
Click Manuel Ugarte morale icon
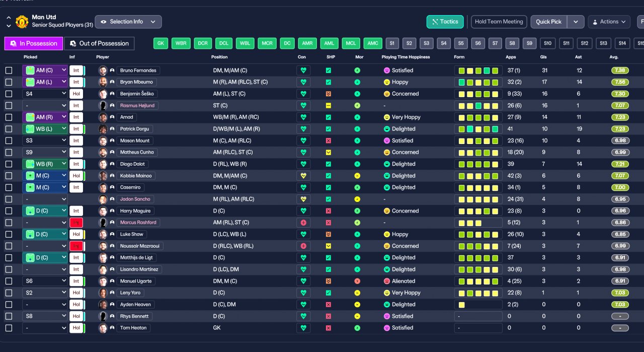pos(357,281)
